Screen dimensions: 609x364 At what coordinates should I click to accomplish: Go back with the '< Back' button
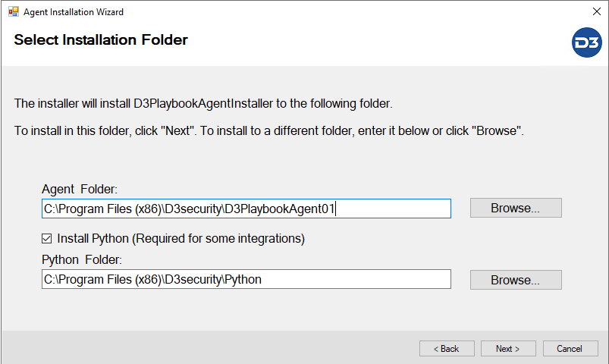(x=447, y=349)
